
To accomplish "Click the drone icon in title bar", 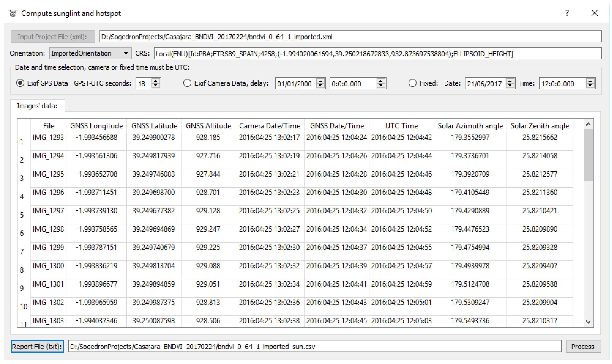I will pos(13,13).
